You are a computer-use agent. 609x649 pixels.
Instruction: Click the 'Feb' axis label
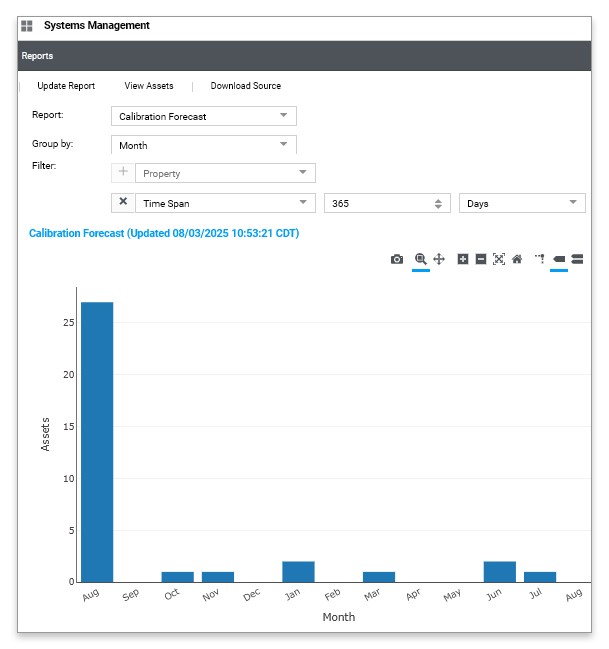(332, 595)
